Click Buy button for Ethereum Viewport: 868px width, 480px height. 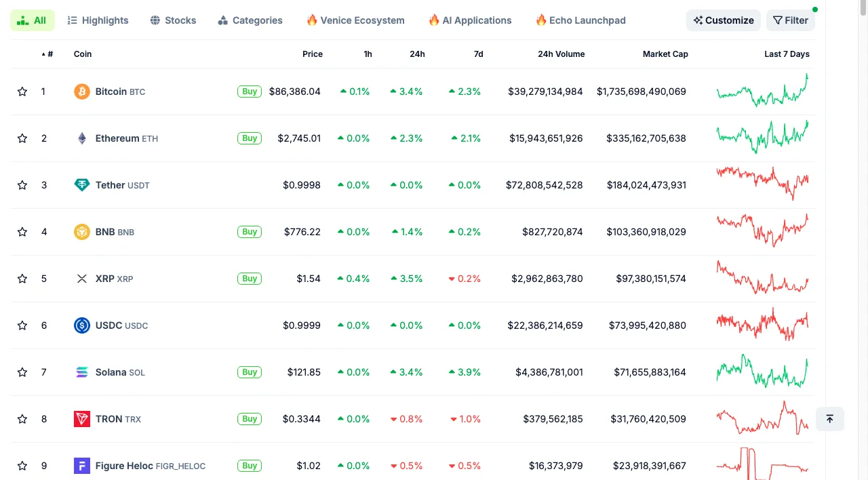click(250, 138)
